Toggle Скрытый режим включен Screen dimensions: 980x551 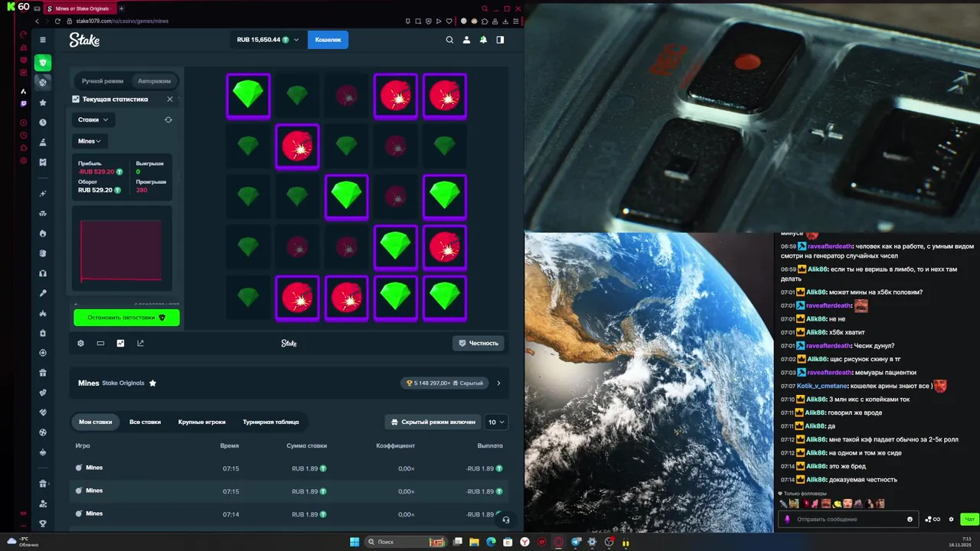click(x=433, y=422)
